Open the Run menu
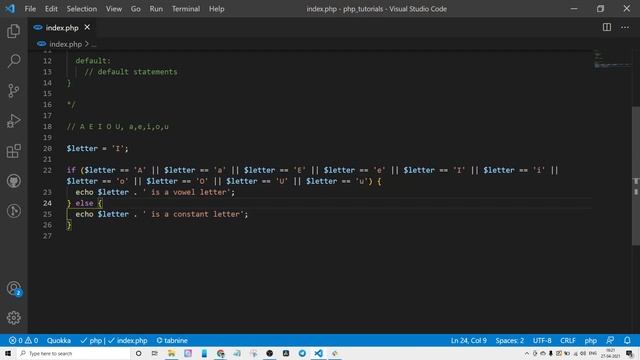640x360 pixels. [x=156, y=9]
